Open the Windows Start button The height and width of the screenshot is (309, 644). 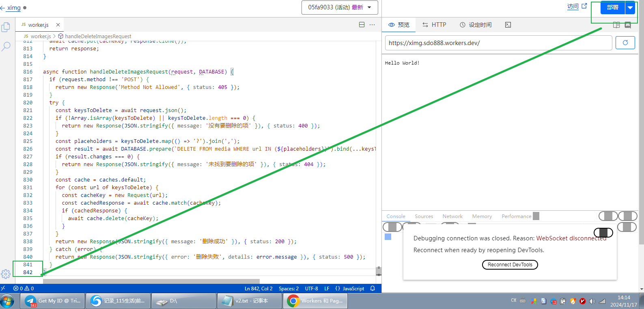click(x=7, y=301)
